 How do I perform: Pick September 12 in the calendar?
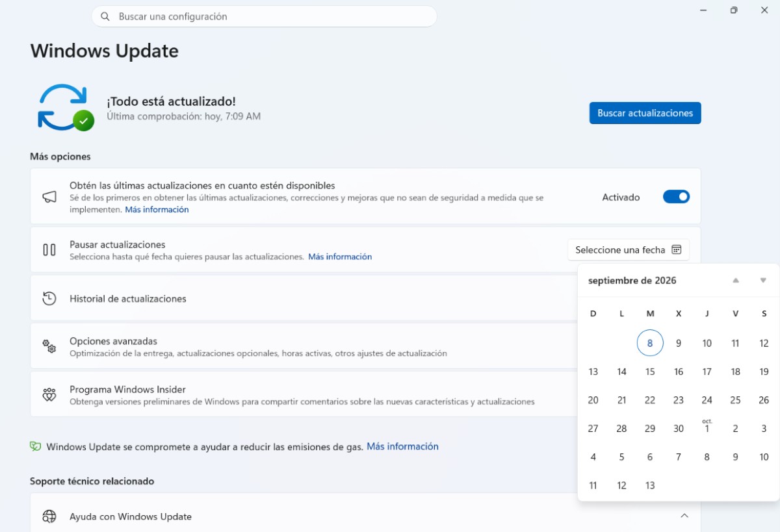pos(764,343)
